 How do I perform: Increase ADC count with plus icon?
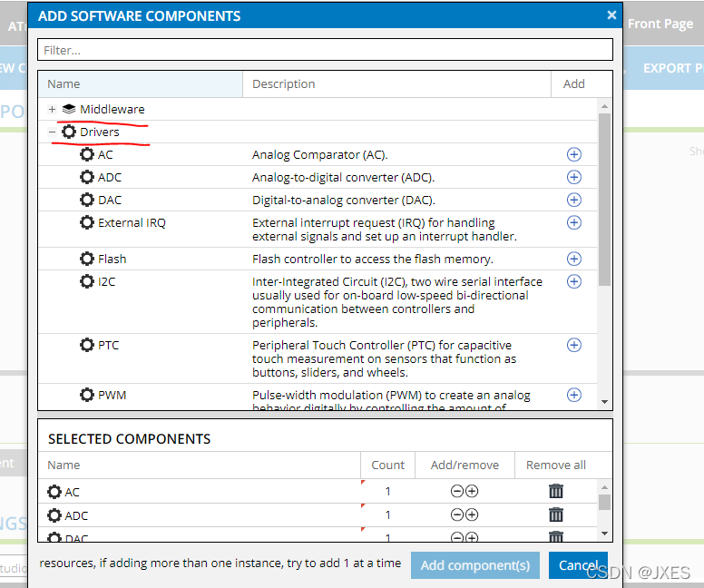[472, 514]
